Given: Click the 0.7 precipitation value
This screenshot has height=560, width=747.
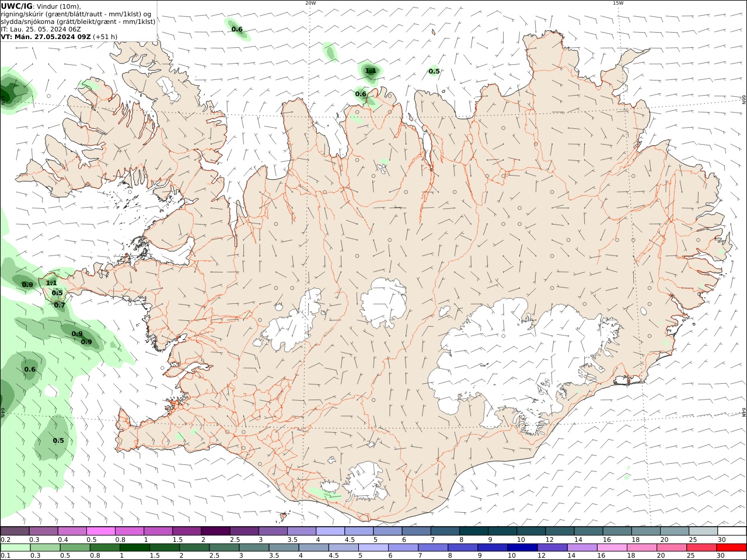Looking at the screenshot, I should [60, 305].
